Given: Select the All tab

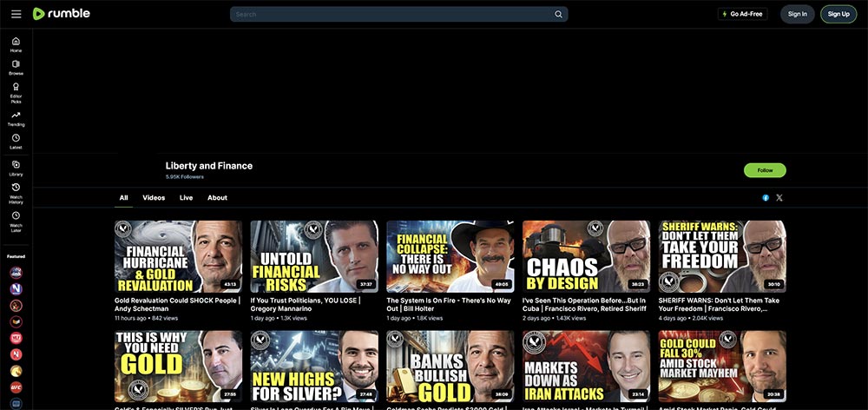Looking at the screenshot, I should (x=123, y=198).
